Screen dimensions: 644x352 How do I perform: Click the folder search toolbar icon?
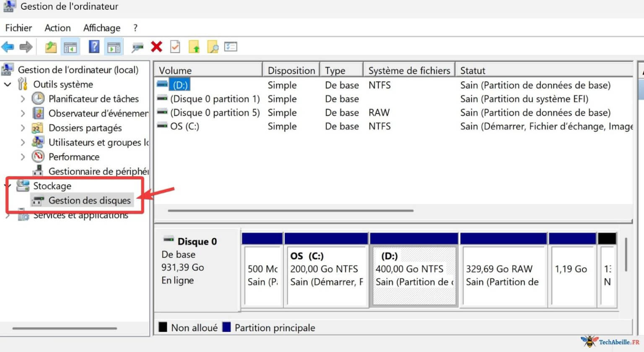point(213,46)
